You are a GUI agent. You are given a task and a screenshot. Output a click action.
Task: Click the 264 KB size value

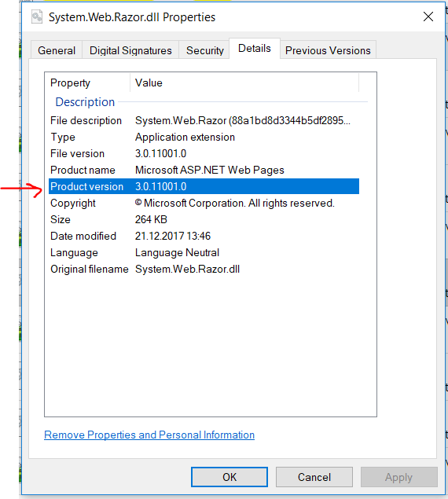(x=151, y=219)
